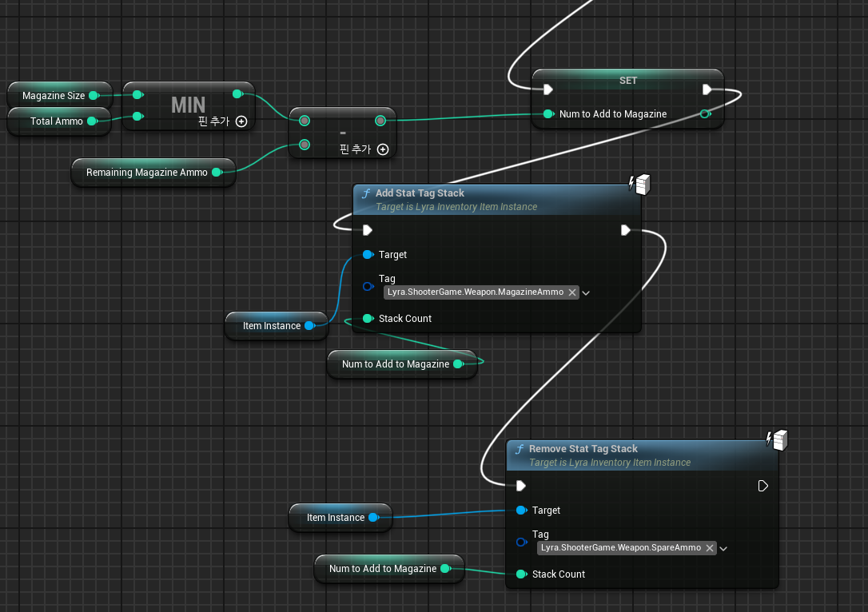
Task: Click the Tag pin on Remove Stat Tag Stack
Action: tap(521, 542)
